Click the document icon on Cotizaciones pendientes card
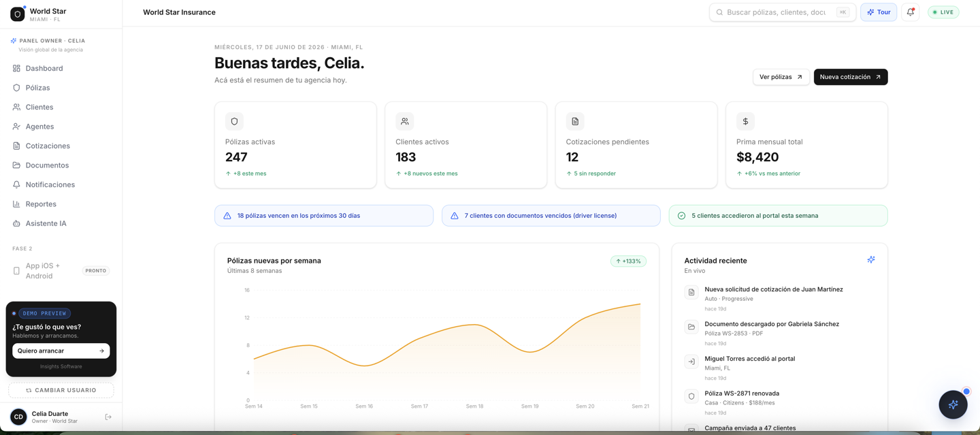This screenshot has width=980, height=435. tap(575, 121)
